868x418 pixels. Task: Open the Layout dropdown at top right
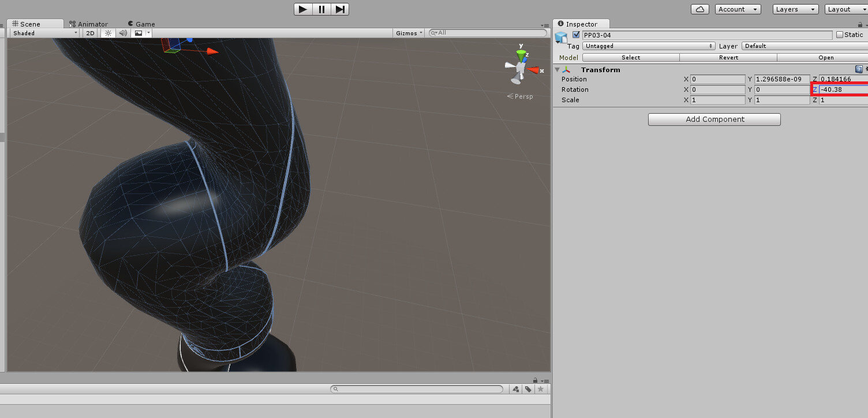(x=845, y=9)
